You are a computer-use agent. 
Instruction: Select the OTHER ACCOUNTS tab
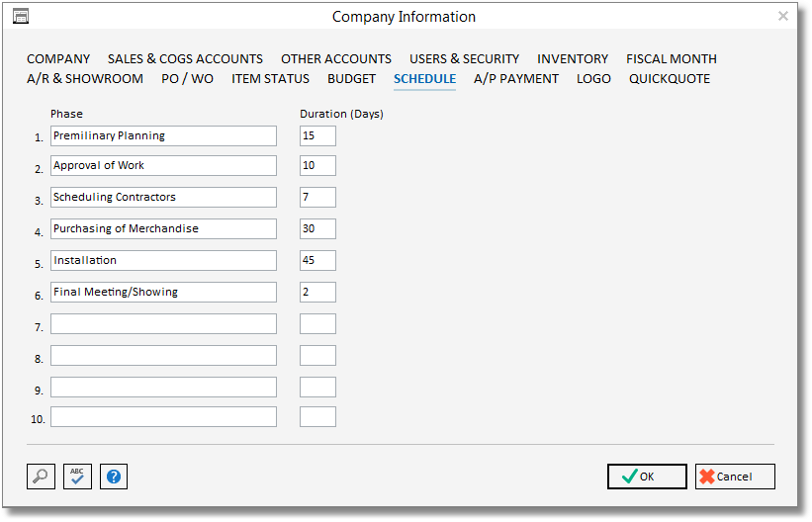coord(336,59)
